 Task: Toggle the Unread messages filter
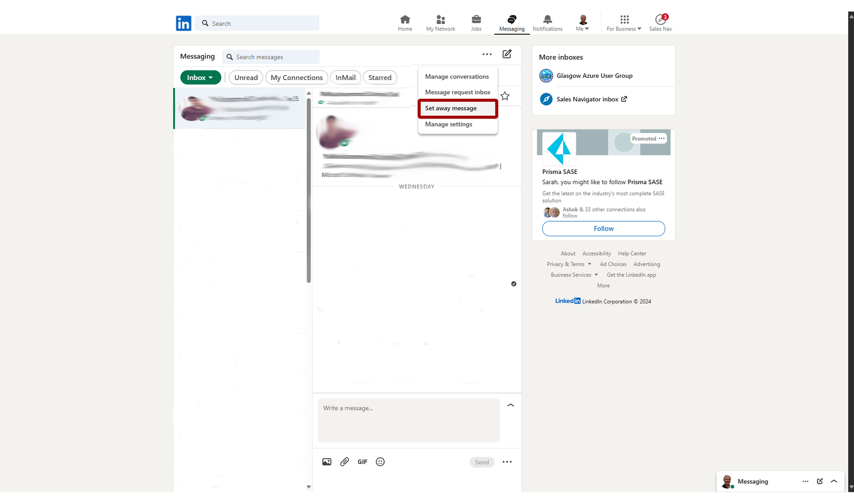(x=246, y=77)
